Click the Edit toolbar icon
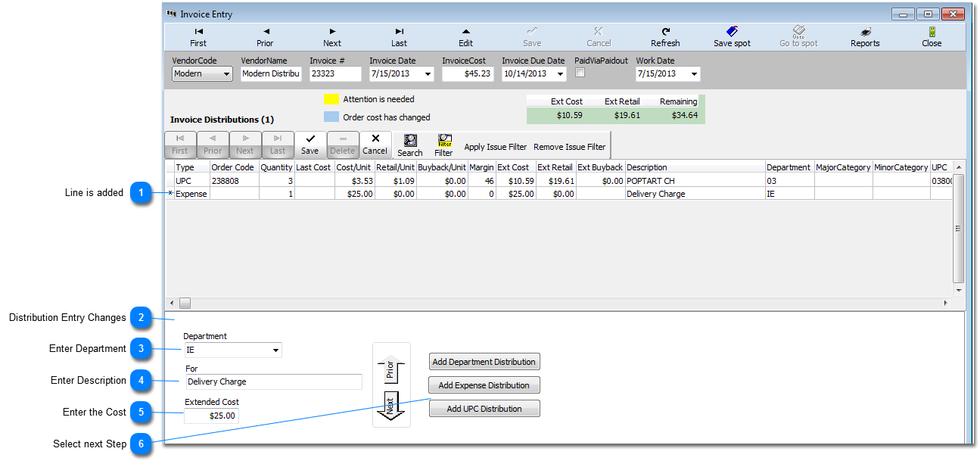Viewport: 980px width, 464px height. [465, 36]
